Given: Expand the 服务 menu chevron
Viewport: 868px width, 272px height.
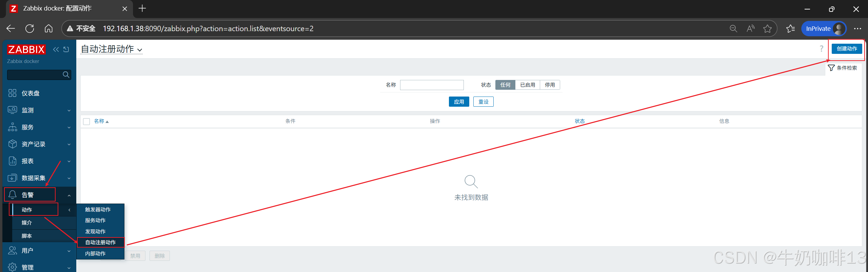Looking at the screenshot, I should tap(69, 127).
